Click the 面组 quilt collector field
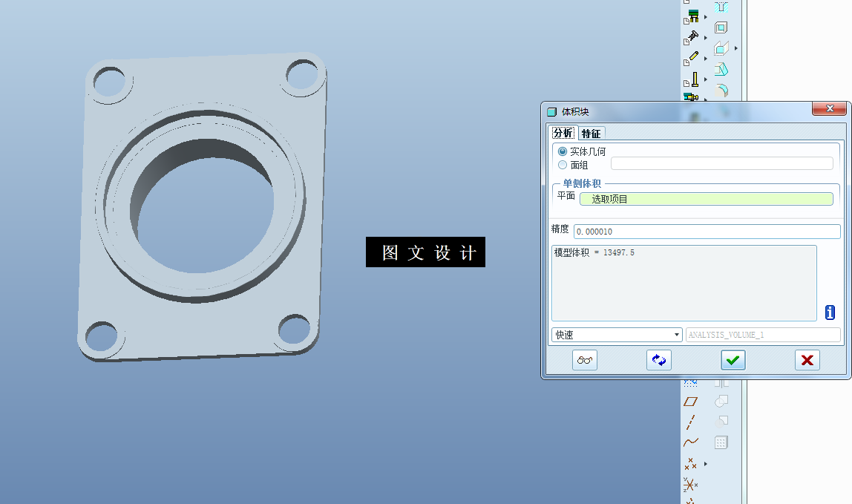 coord(721,163)
